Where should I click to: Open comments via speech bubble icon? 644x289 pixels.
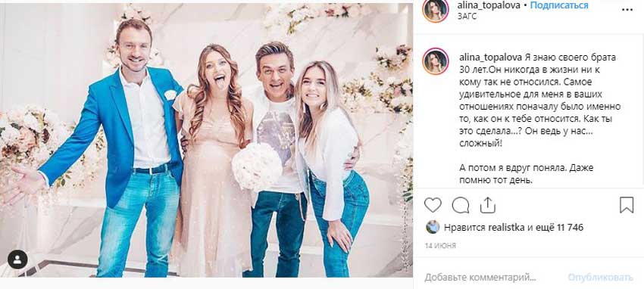pos(461,205)
